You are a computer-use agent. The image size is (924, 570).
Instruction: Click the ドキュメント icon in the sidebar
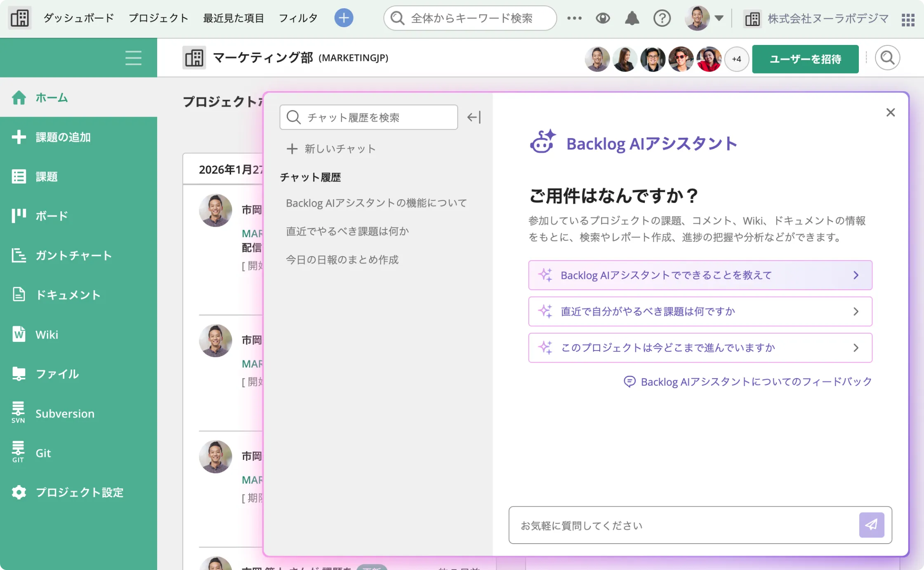(x=19, y=294)
